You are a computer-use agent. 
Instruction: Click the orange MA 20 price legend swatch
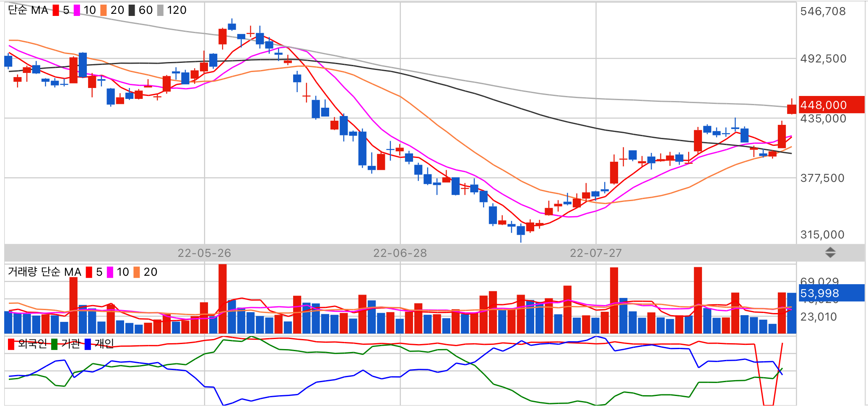pos(104,10)
